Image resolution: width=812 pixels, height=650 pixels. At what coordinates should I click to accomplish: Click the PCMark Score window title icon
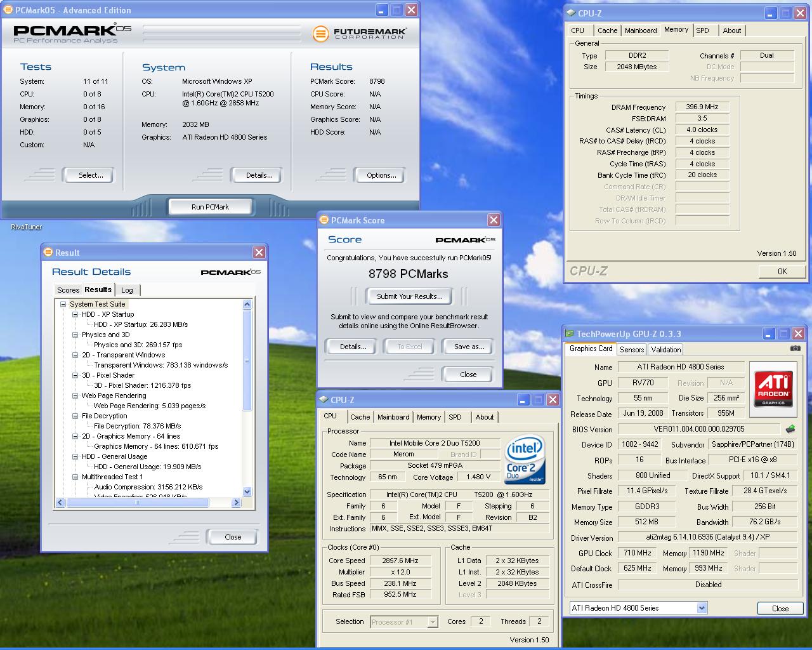(324, 220)
